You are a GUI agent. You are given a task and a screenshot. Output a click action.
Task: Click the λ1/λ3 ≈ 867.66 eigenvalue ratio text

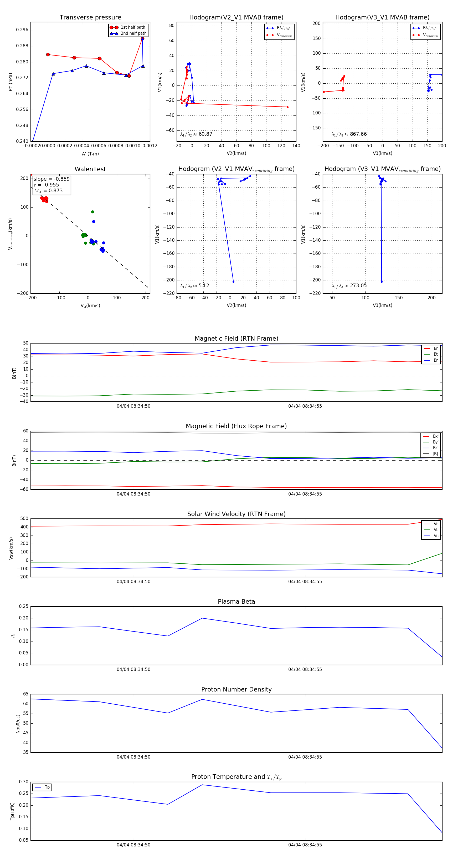[349, 134]
